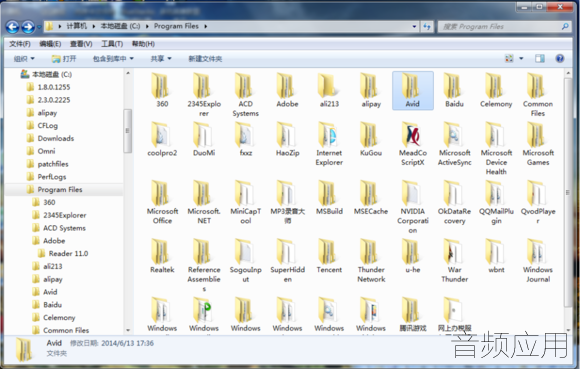
Task: Open the 文件(F) menu
Action: tap(20, 44)
